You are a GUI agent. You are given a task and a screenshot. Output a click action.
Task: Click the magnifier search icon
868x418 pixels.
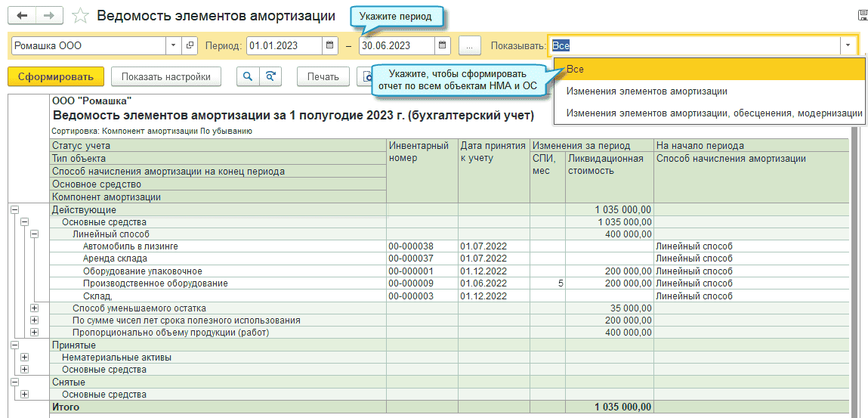(x=247, y=76)
